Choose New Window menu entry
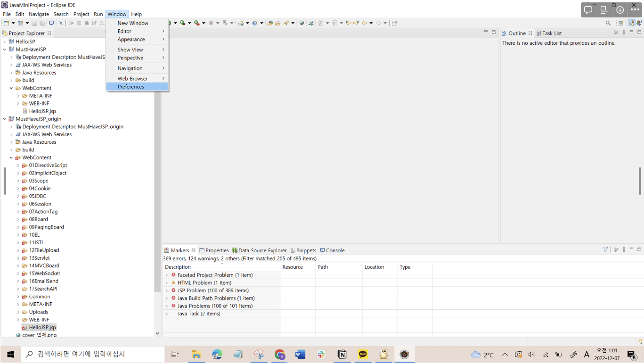This screenshot has width=644, height=364. (x=137, y=23)
